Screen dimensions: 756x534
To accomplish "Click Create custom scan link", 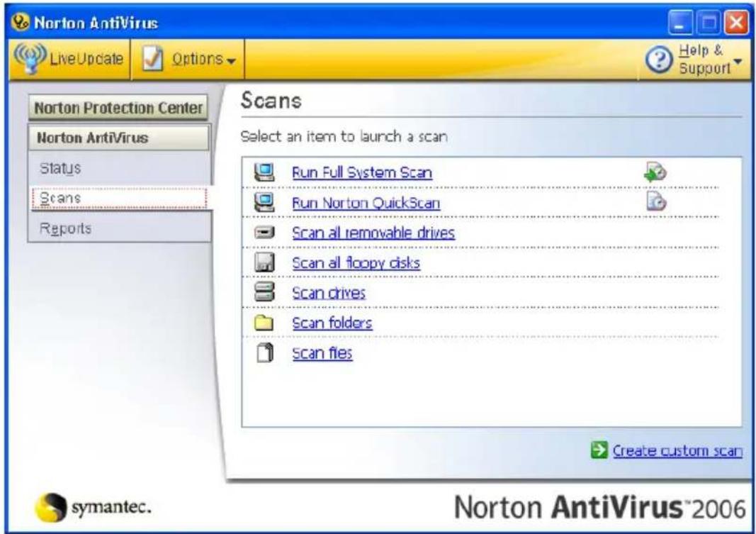I will click(x=677, y=450).
